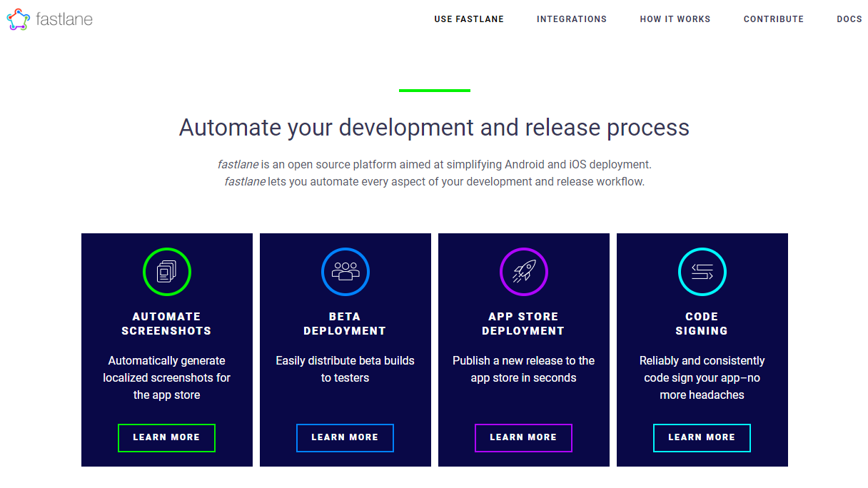Open the INTEGRATIONS menu item
Image resolution: width=868 pixels, height=488 pixels.
coord(572,19)
